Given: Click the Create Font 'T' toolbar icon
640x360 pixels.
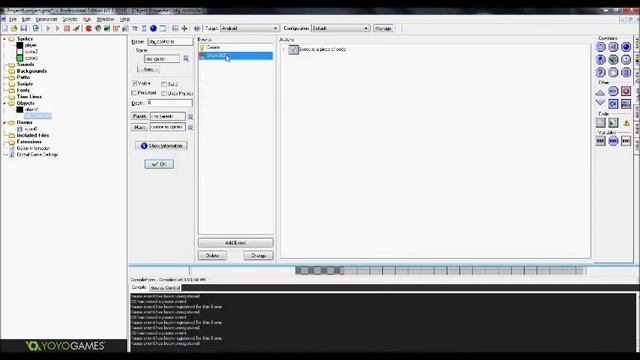Looking at the screenshot, I should [x=135, y=28].
